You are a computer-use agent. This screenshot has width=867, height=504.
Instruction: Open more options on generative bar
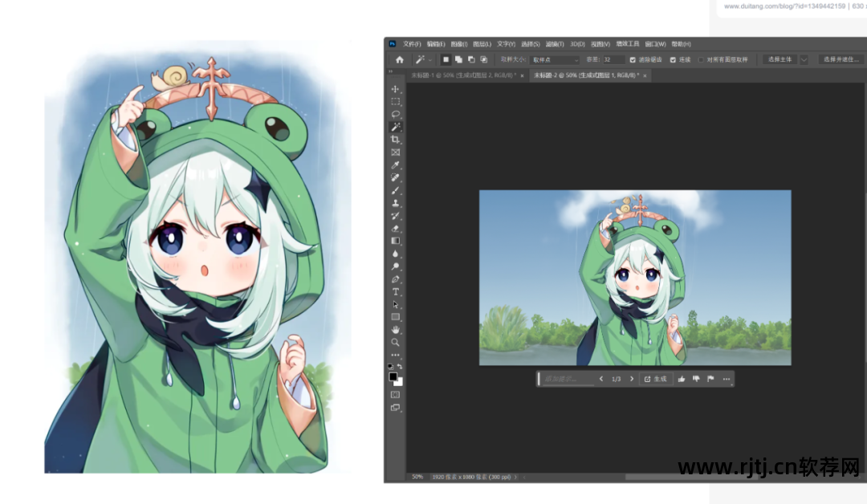[727, 379]
